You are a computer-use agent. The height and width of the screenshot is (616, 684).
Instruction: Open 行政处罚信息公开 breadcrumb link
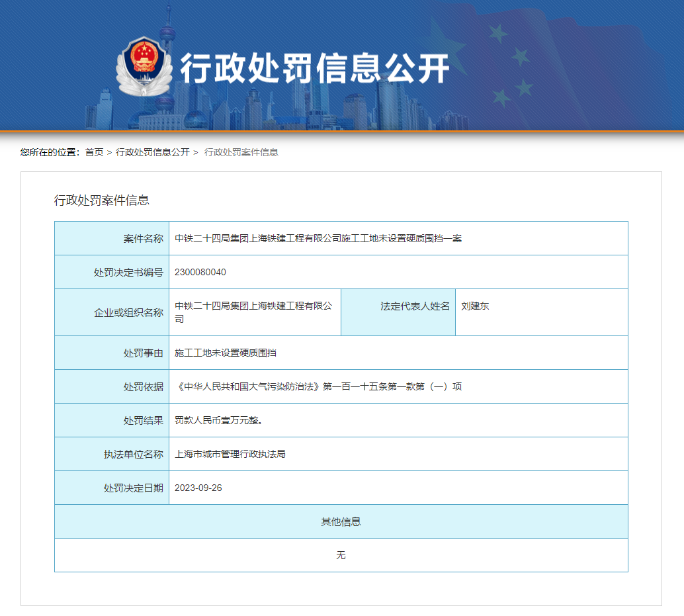153,152
